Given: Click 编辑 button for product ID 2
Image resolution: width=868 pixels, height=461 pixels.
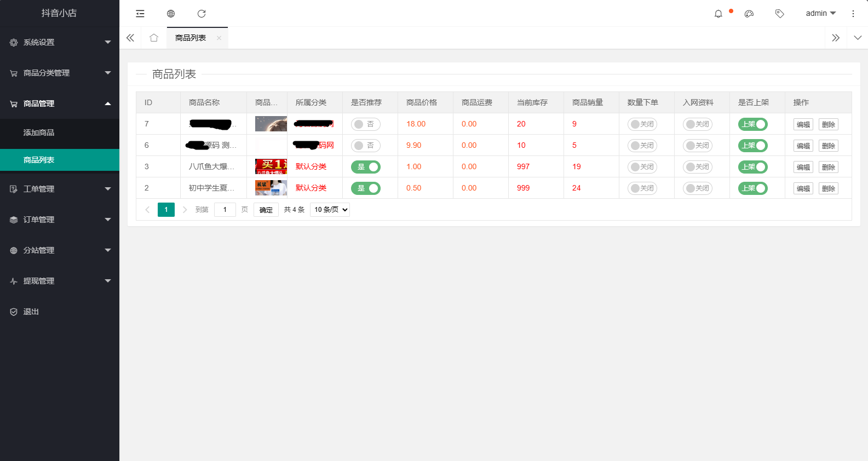Looking at the screenshot, I should 803,188.
